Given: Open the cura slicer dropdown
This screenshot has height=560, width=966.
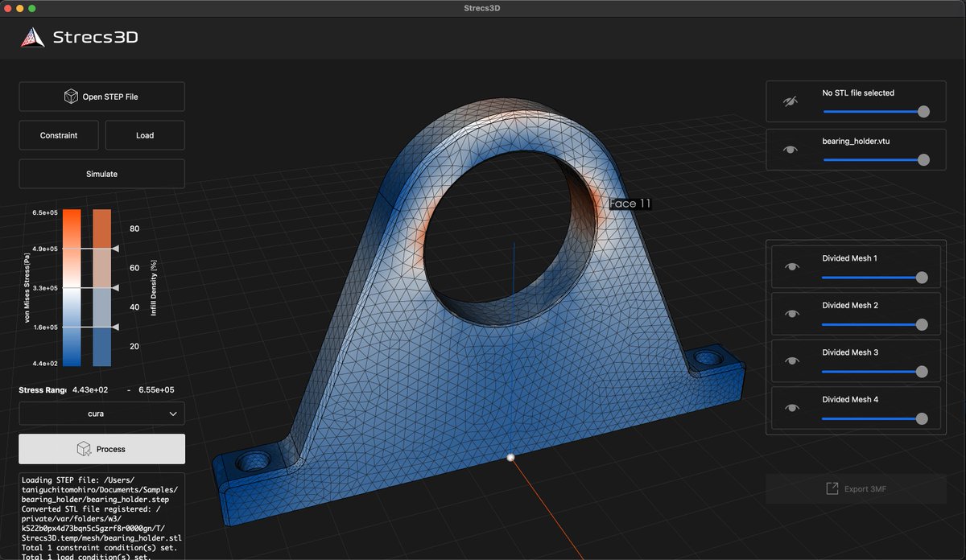Looking at the screenshot, I should pyautogui.click(x=101, y=414).
